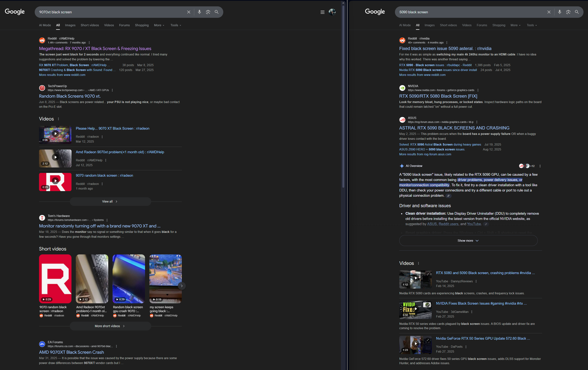Switch to Forums tab in right window
588x370 pixels.
tap(482, 25)
